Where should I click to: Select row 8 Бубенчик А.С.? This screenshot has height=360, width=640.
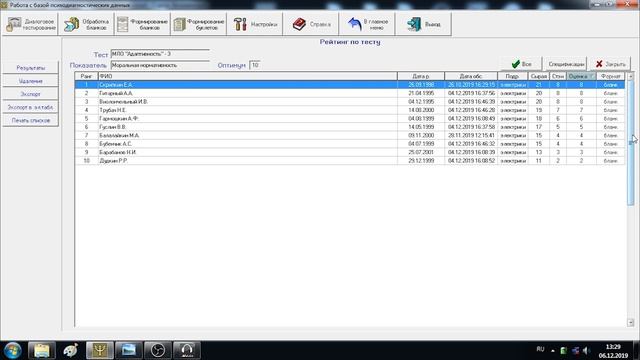350,144
